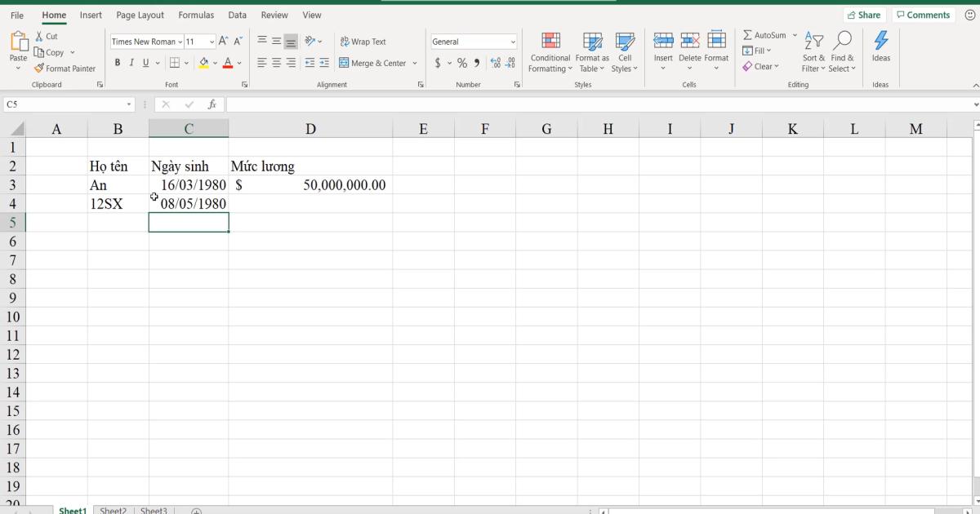Image resolution: width=980 pixels, height=514 pixels.
Task: Activate the Wrap Text icon
Action: click(362, 41)
